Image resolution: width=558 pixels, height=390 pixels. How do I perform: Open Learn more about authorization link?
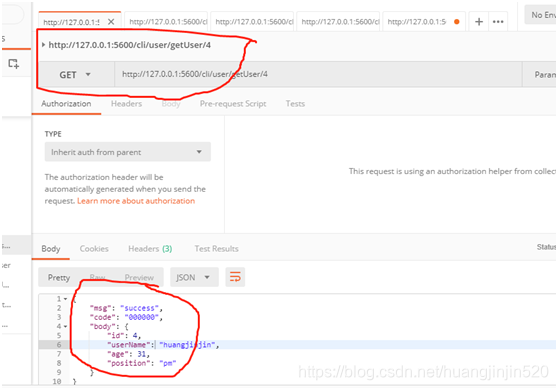136,201
